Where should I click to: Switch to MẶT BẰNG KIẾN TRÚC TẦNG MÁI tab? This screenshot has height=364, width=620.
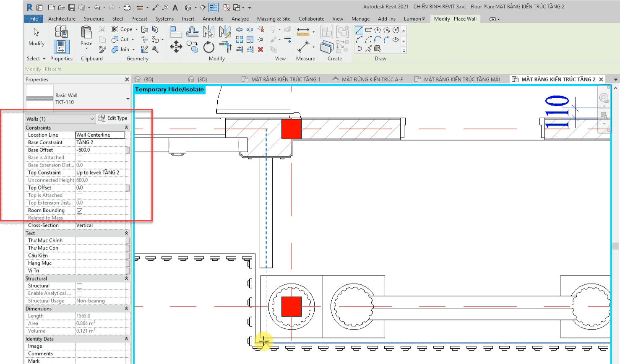(457, 79)
